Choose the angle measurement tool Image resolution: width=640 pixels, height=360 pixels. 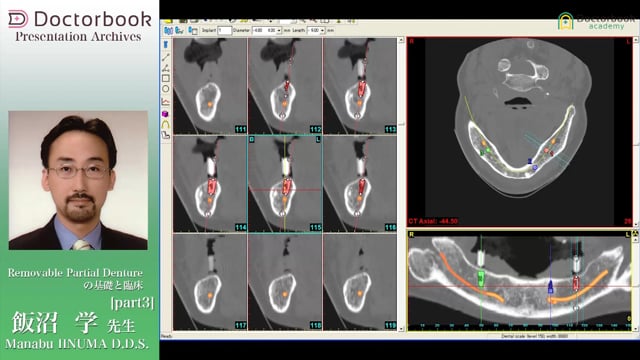point(166,68)
